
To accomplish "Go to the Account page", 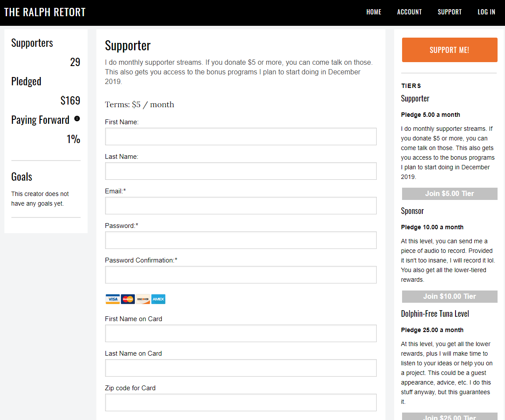I will pyautogui.click(x=410, y=12).
